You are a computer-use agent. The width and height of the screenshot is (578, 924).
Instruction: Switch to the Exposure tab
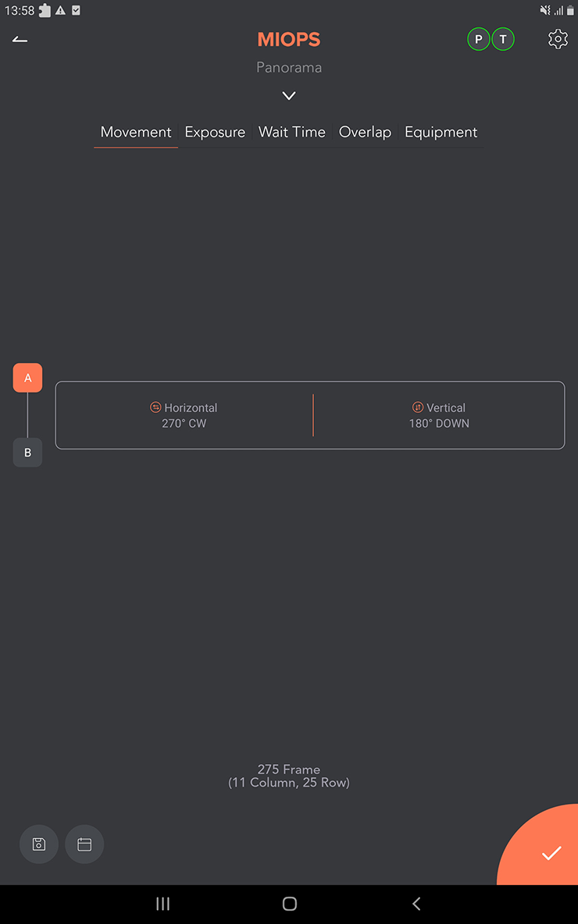coord(215,132)
